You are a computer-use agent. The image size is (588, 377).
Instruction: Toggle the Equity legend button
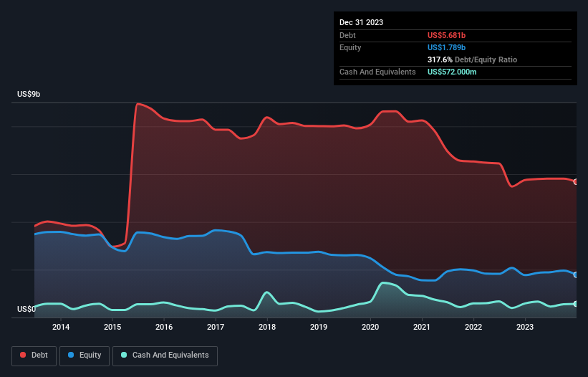tap(85, 355)
